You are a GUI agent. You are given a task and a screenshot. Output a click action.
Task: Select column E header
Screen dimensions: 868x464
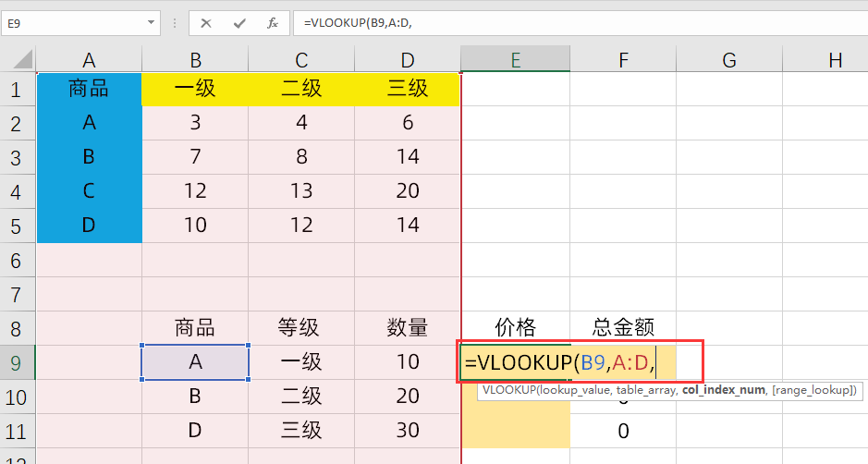point(516,59)
